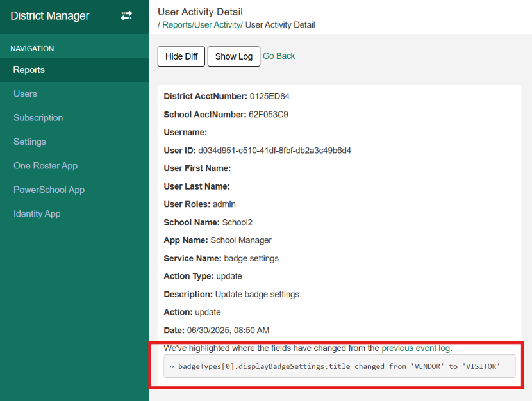The image size is (532, 401).
Task: Click the Service Name badge settings value
Action: point(251,258)
